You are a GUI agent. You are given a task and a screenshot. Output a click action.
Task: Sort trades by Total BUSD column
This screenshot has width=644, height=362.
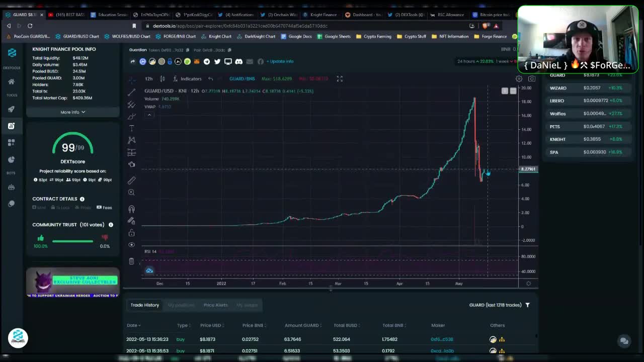[347, 325]
